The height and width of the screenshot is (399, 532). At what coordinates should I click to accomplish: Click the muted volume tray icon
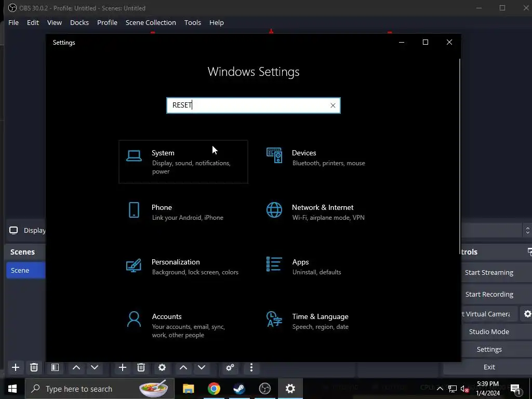464,389
